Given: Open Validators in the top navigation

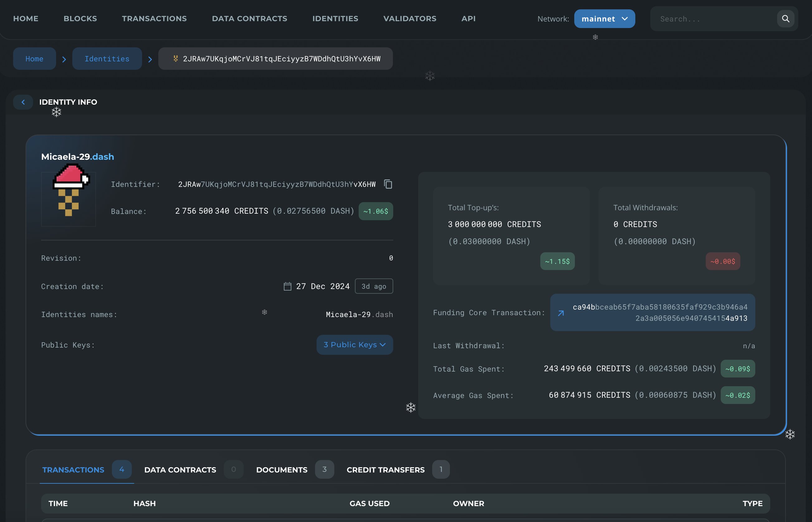Looking at the screenshot, I should pyautogui.click(x=409, y=19).
